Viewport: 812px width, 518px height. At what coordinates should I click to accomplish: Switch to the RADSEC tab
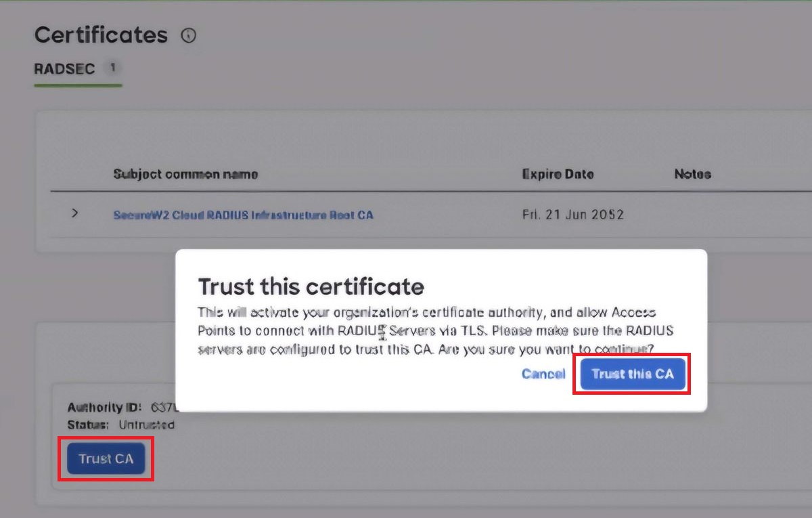(65, 68)
